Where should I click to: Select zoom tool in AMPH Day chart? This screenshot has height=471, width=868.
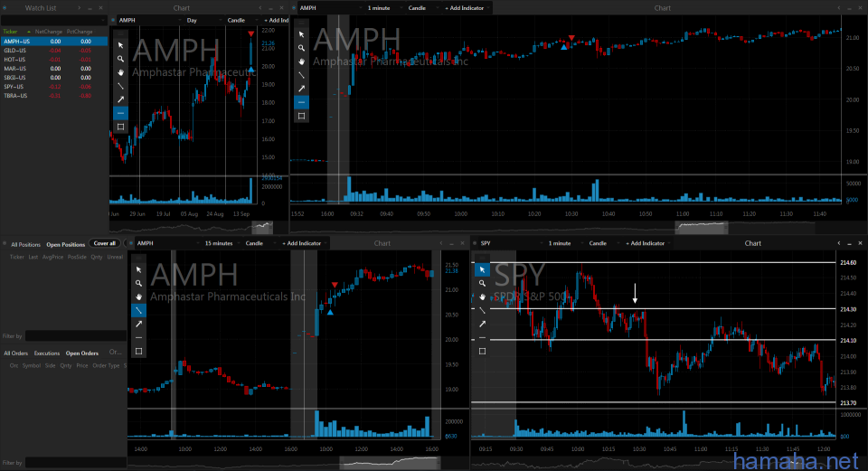(x=120, y=59)
